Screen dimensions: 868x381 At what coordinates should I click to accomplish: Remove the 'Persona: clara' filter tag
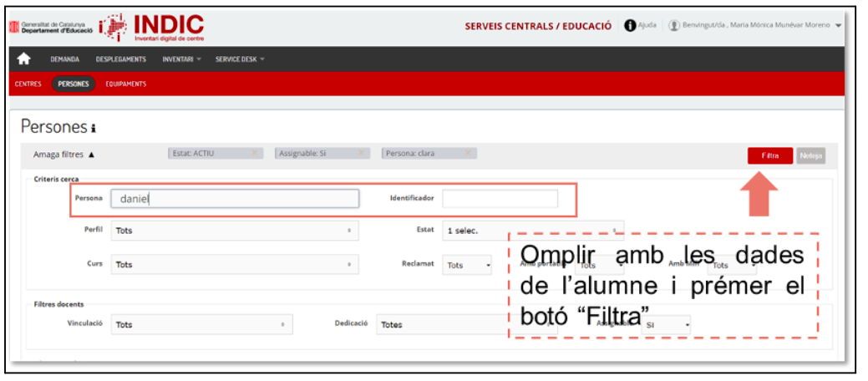pos(468,153)
